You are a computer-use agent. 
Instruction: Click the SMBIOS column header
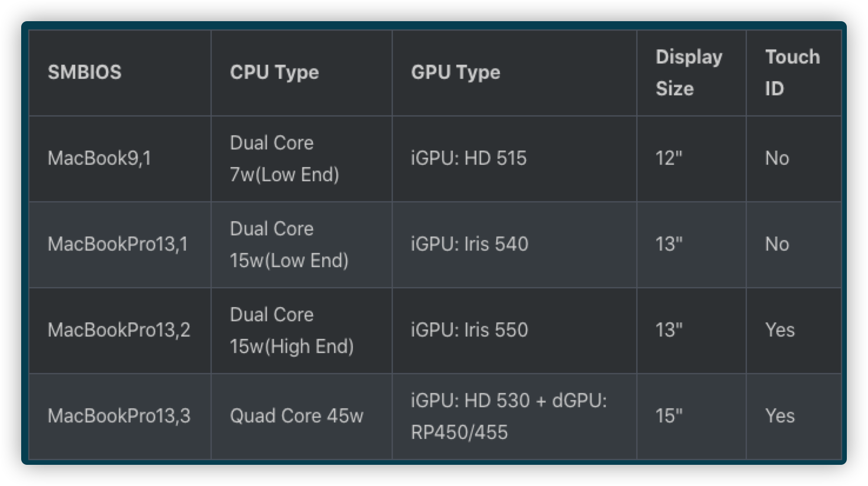[85, 72]
